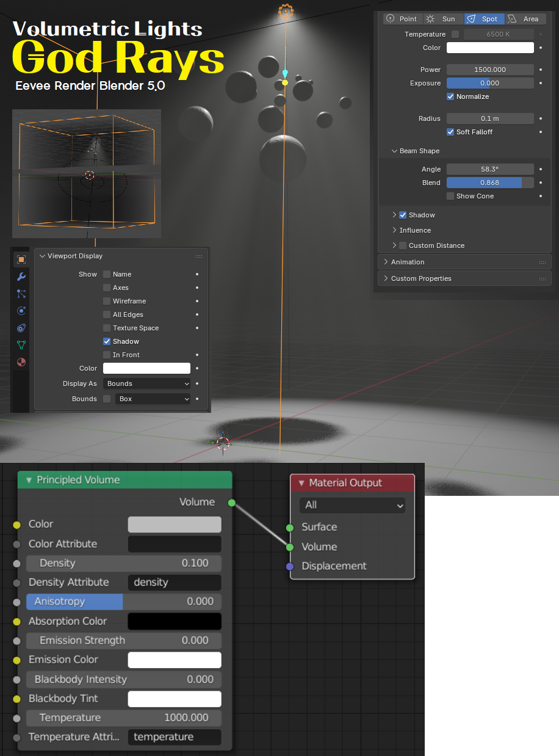
Task: Click the Emission Color input socket
Action: coord(16,660)
